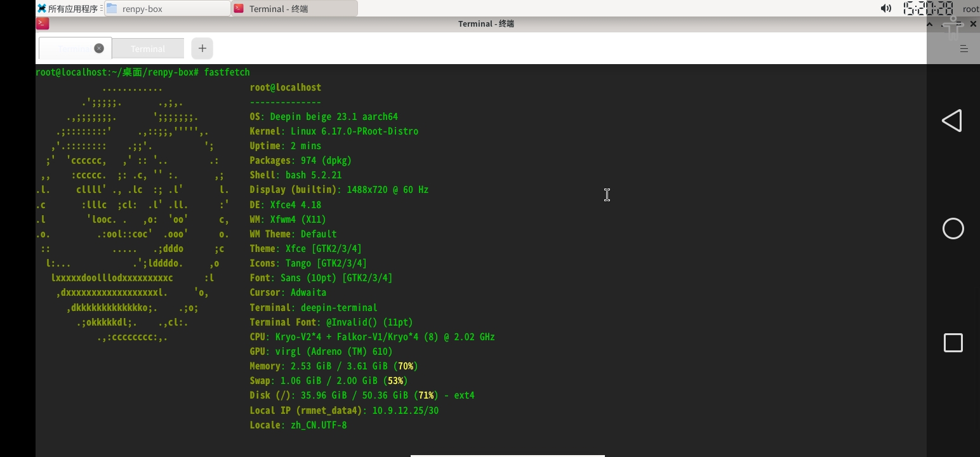Open the root user menu in the panel

970,9
